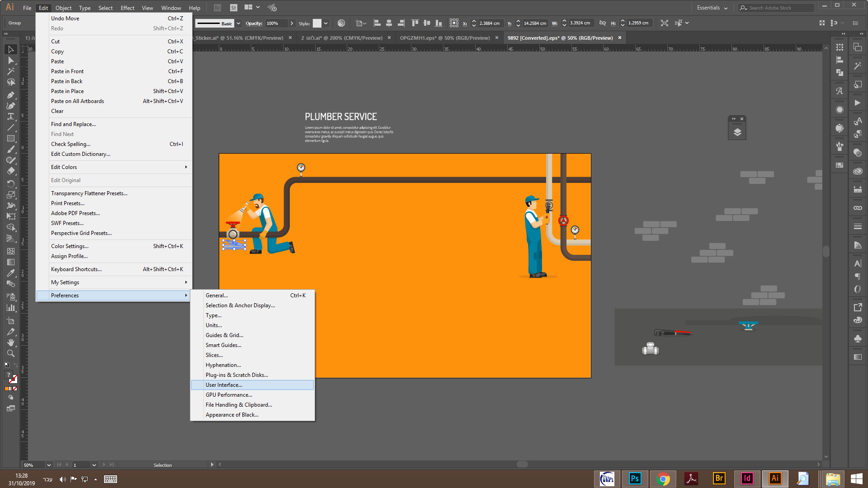This screenshot has width=868, height=488.
Task: Switch to OPGZMH1.eps document tab
Action: [x=444, y=38]
